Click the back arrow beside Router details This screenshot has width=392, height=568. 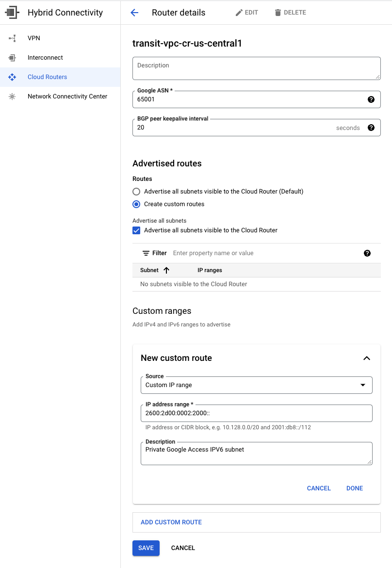pos(135,13)
